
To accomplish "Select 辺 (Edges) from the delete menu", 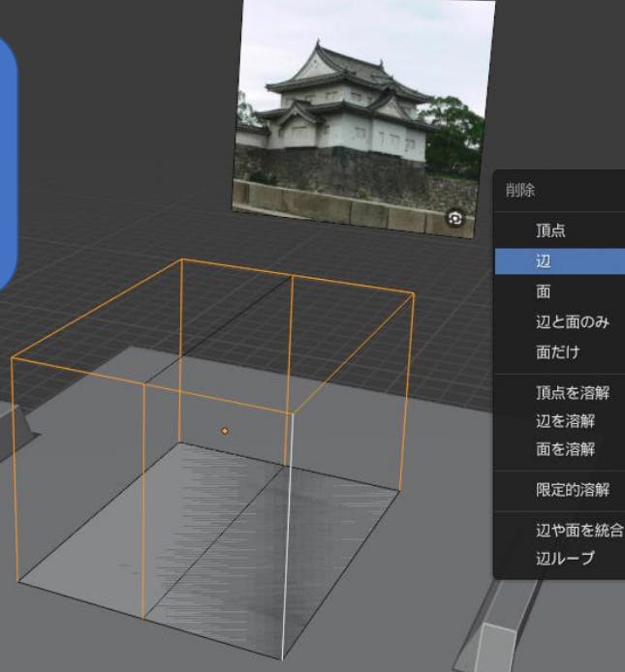I will click(544, 261).
